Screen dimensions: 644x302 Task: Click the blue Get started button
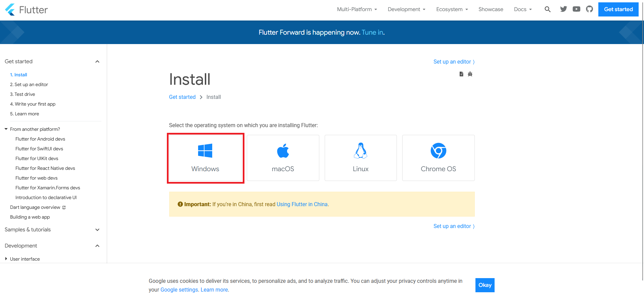pyautogui.click(x=618, y=9)
